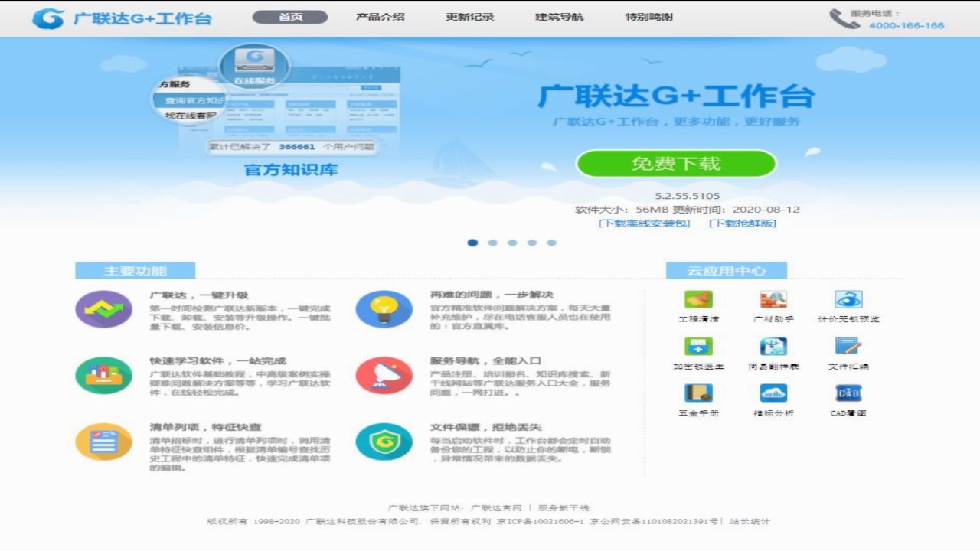Image resolution: width=980 pixels, height=551 pixels.
Task: Open the 文件汇编 notebook icon
Action: [x=848, y=347]
